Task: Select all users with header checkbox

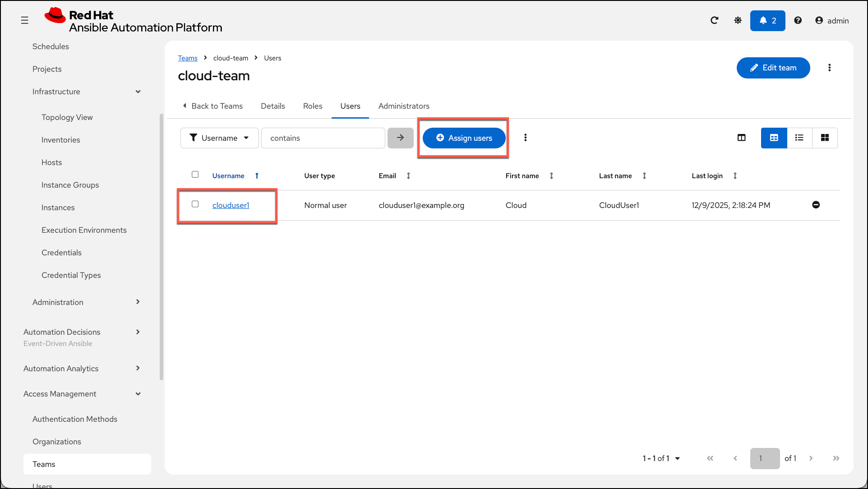Action: tap(195, 175)
